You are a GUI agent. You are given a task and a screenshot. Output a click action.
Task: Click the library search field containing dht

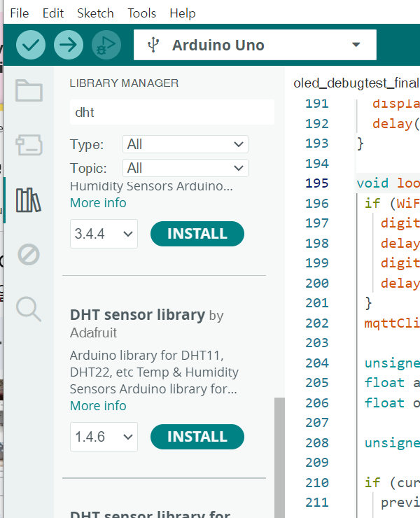(171, 112)
